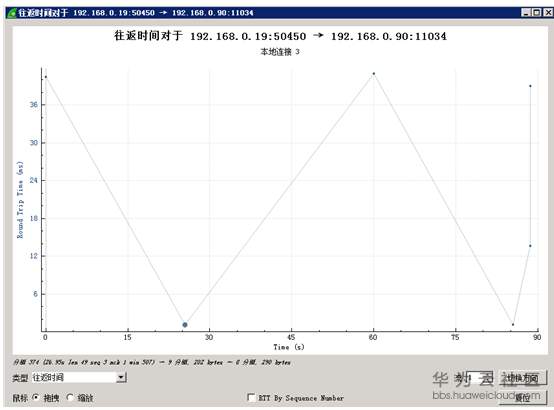Click the data point at 60 seconds
554x410 pixels.
coord(374,74)
